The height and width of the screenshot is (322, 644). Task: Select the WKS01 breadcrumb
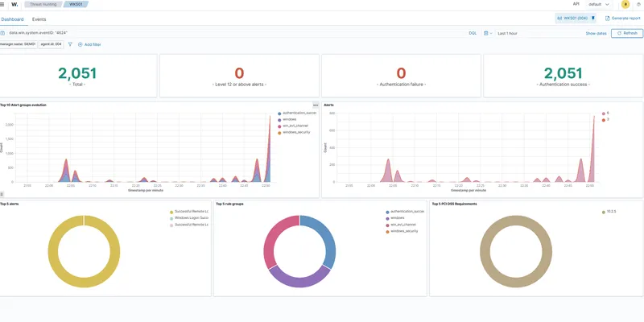[75, 5]
